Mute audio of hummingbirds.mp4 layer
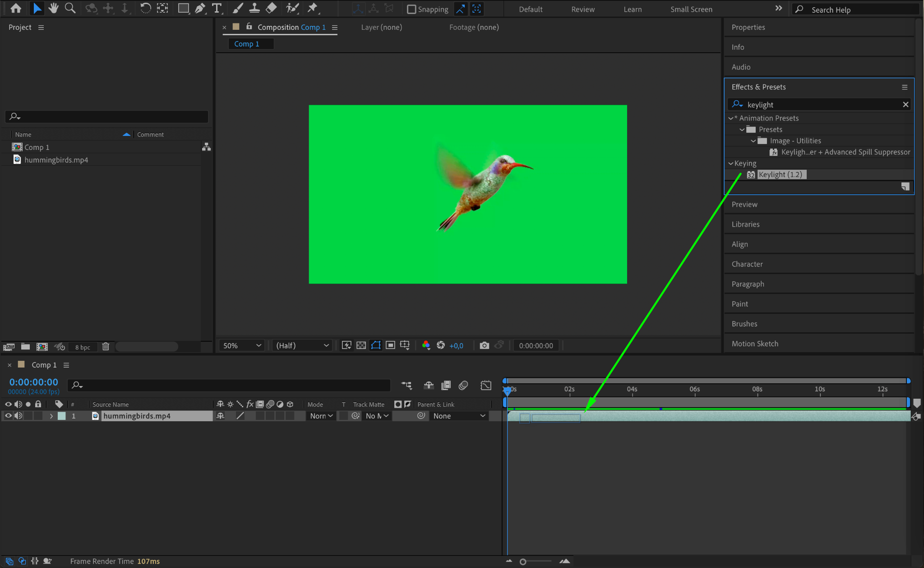The width and height of the screenshot is (924, 568). point(18,416)
